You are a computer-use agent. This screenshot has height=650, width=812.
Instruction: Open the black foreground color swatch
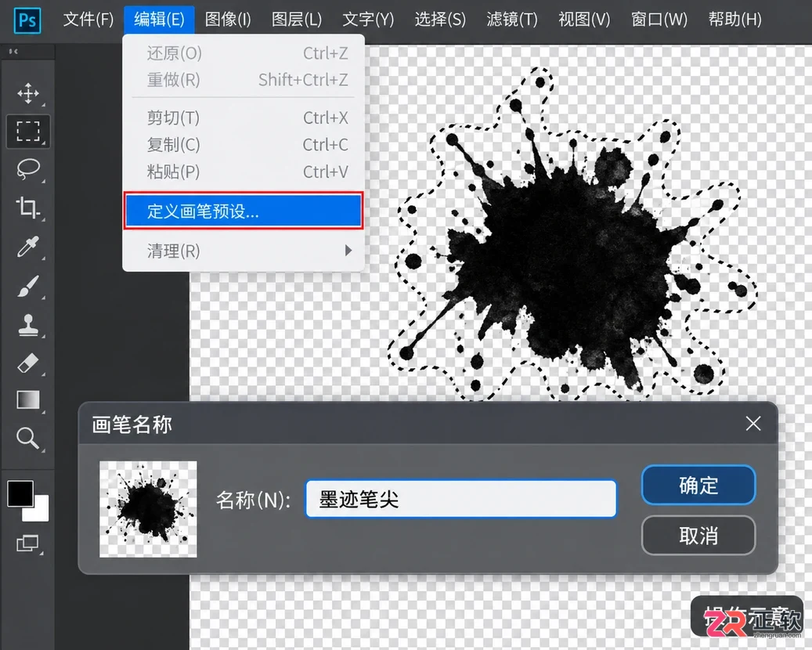[x=20, y=493]
